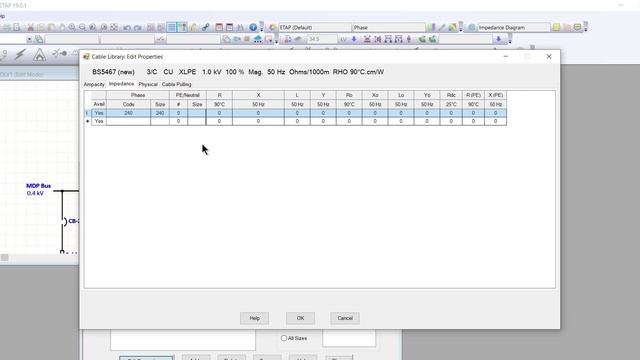Click the X (PE) column header
This screenshot has width=640, height=360.
pos(496,95)
